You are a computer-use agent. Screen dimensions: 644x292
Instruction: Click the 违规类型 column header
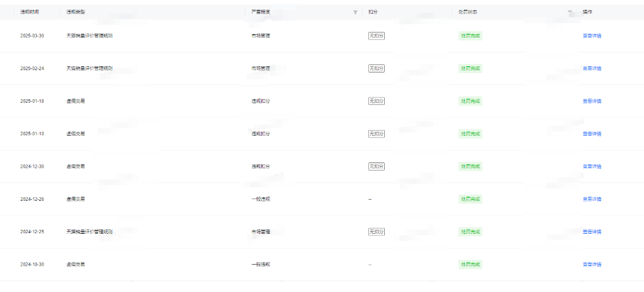(x=75, y=12)
